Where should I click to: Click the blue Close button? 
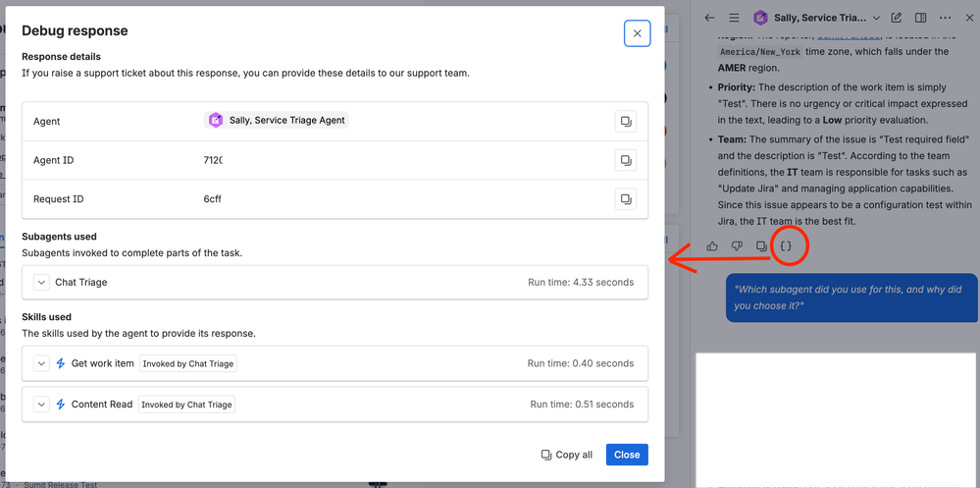pyautogui.click(x=627, y=455)
